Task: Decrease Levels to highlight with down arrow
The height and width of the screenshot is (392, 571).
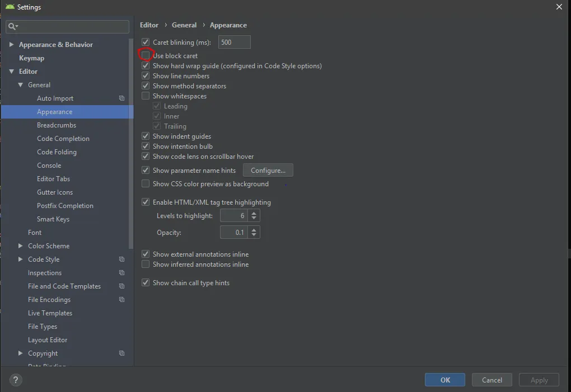Action: click(254, 218)
